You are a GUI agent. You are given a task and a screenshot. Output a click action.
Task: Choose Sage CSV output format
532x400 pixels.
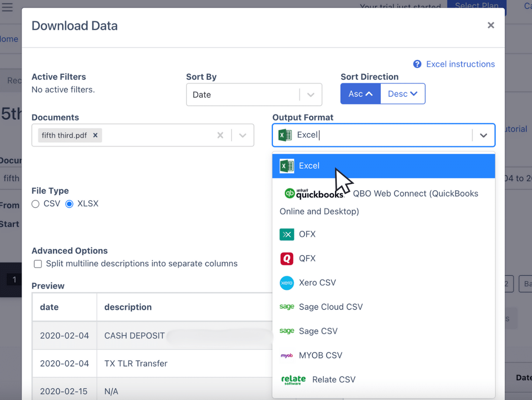point(383,331)
